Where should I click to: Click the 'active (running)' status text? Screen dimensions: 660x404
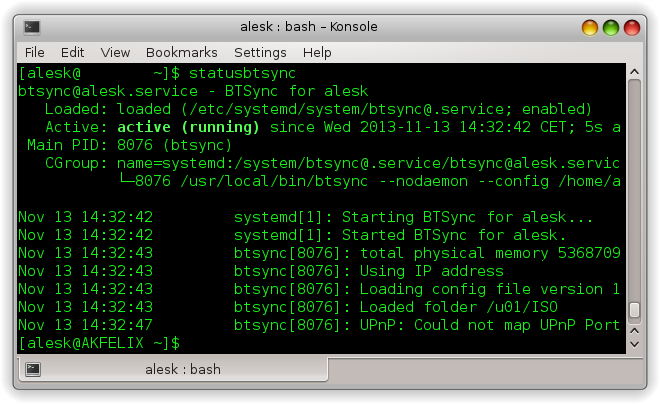[188, 127]
